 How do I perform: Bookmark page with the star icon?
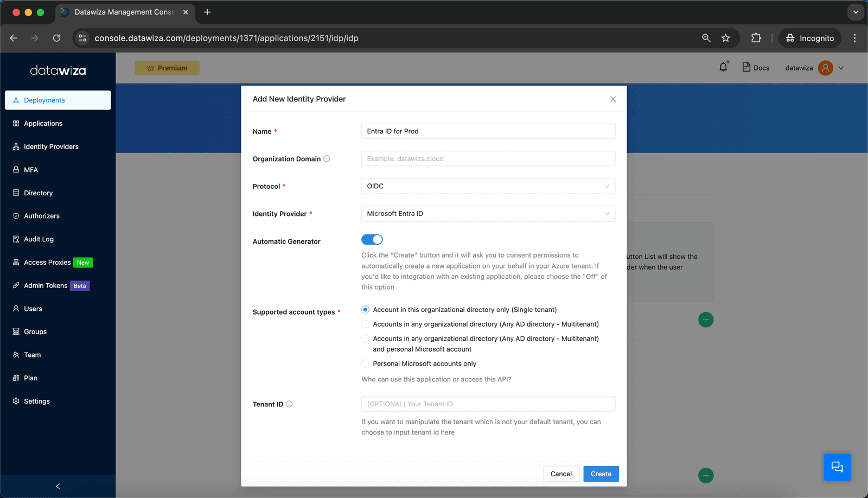click(x=726, y=38)
